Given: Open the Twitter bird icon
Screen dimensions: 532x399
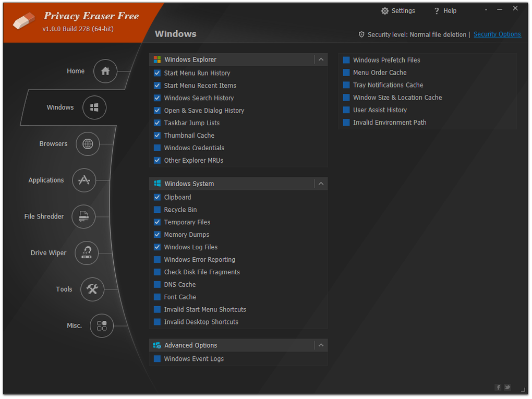Looking at the screenshot, I should coord(507,387).
